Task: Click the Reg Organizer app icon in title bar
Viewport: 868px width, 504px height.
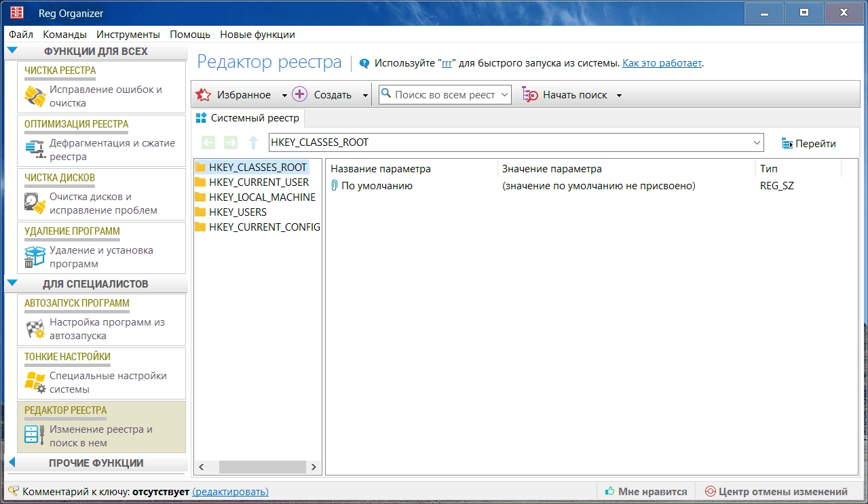Action: pyautogui.click(x=16, y=13)
